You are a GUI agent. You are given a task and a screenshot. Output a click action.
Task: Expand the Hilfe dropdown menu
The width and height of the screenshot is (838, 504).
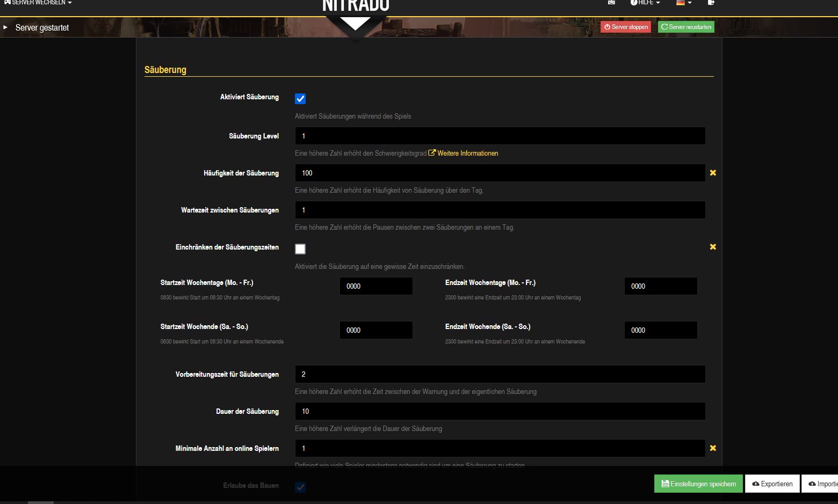point(645,3)
